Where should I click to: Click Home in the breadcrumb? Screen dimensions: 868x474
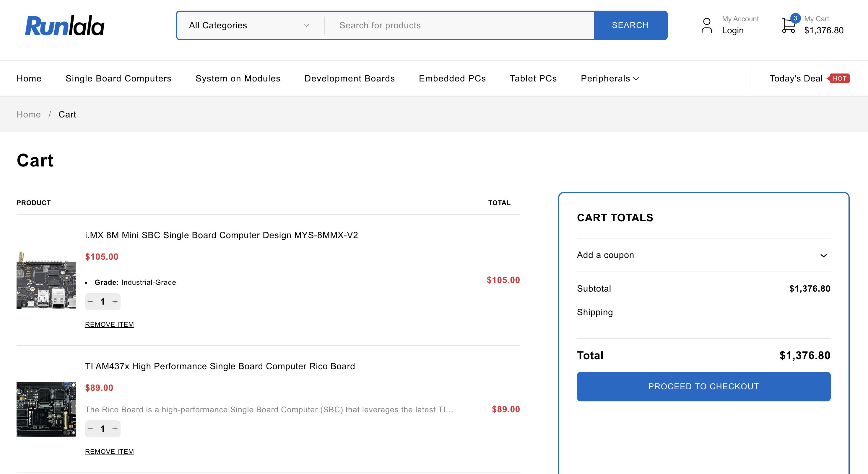[29, 115]
